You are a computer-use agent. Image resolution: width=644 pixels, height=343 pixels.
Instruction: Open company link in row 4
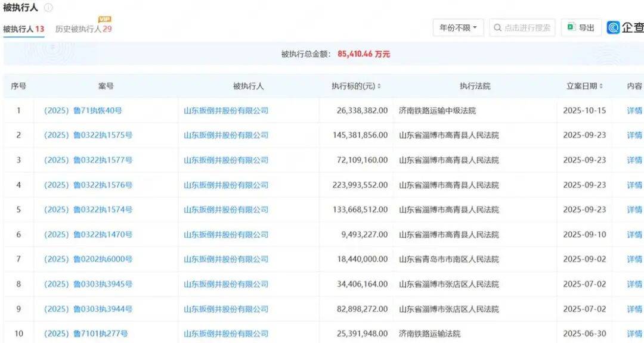[226, 185]
